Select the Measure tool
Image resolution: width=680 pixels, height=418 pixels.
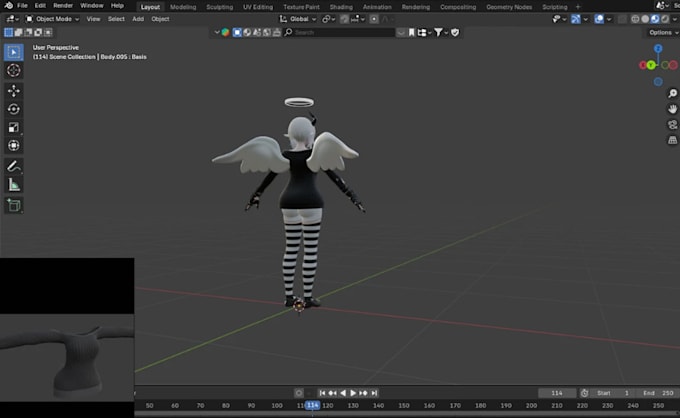tap(13, 185)
